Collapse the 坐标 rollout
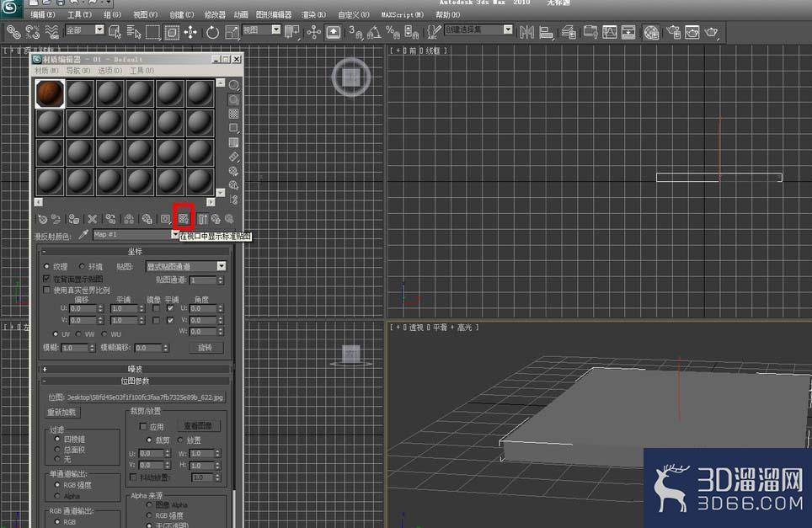Viewport: 812px width, 528px height. tap(135, 252)
